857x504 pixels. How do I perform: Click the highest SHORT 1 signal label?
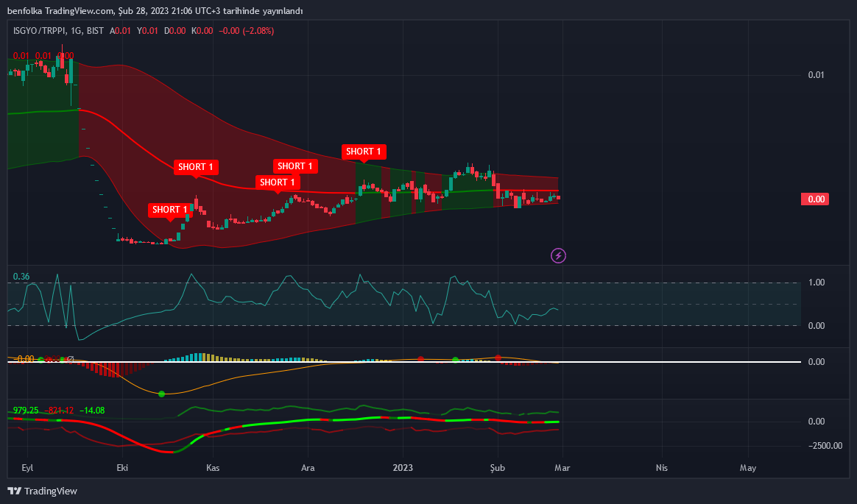(x=364, y=152)
